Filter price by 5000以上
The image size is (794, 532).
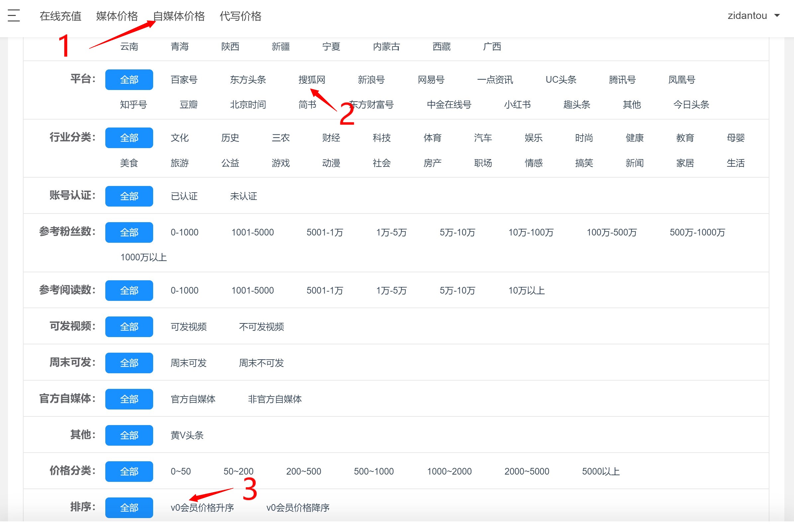[x=601, y=472]
